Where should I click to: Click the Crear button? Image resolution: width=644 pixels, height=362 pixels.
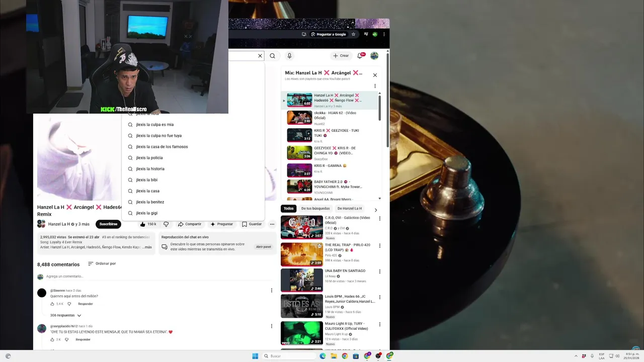tap(341, 56)
